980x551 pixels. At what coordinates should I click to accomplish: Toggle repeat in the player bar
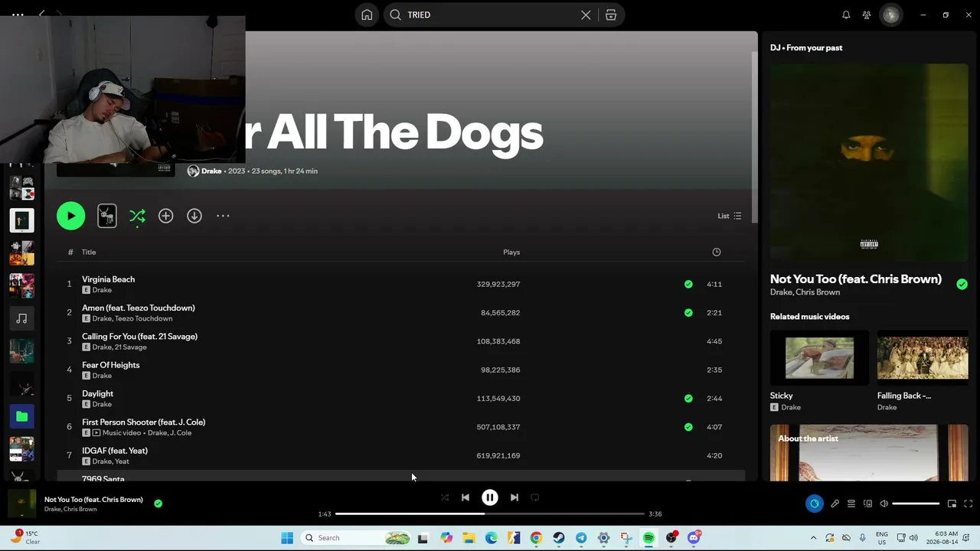[x=535, y=497]
